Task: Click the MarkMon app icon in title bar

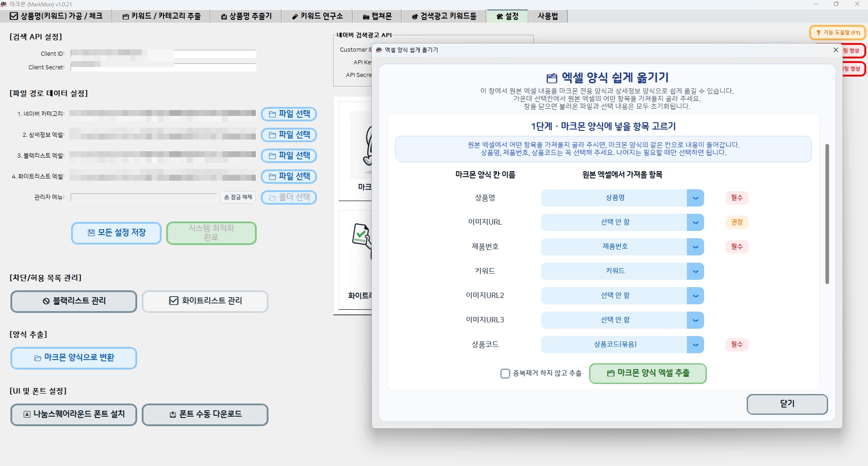Action: (x=4, y=4)
